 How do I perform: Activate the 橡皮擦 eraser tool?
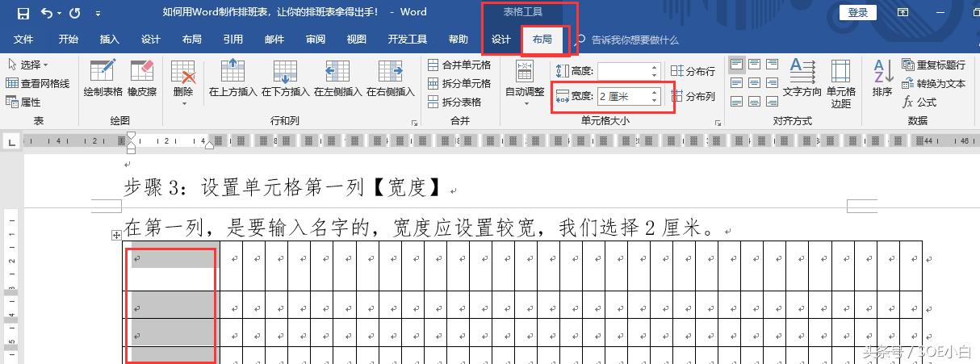[x=141, y=78]
